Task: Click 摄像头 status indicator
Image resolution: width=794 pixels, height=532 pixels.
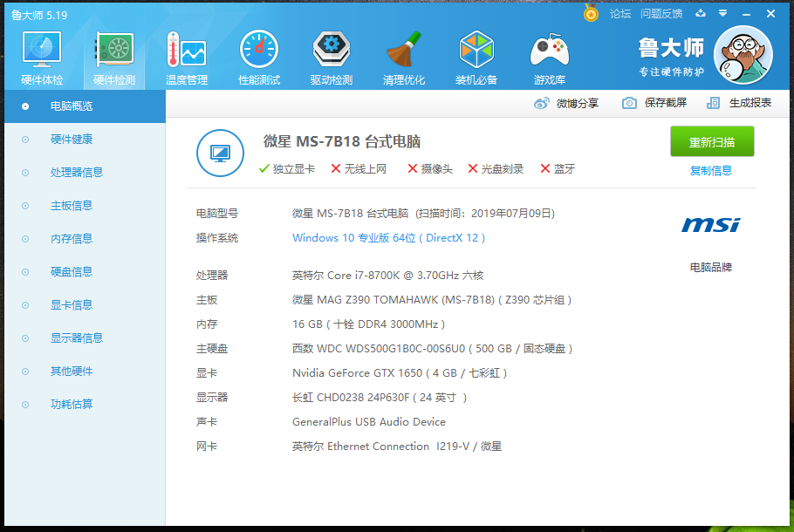Action: [430, 169]
